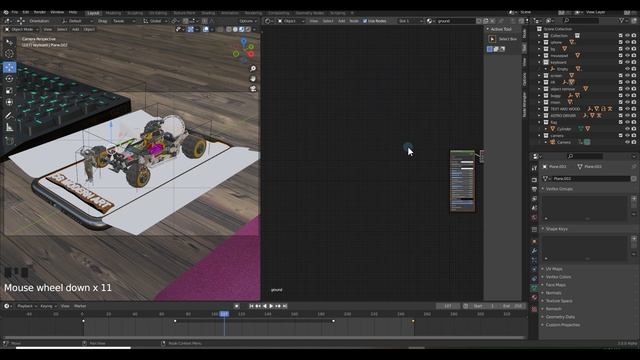Hide the iphone collection in viewport
This screenshot has height=360, width=640.
(x=627, y=42)
